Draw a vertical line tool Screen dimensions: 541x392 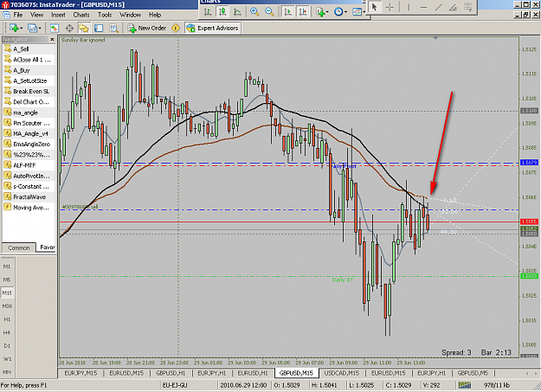click(x=409, y=7)
